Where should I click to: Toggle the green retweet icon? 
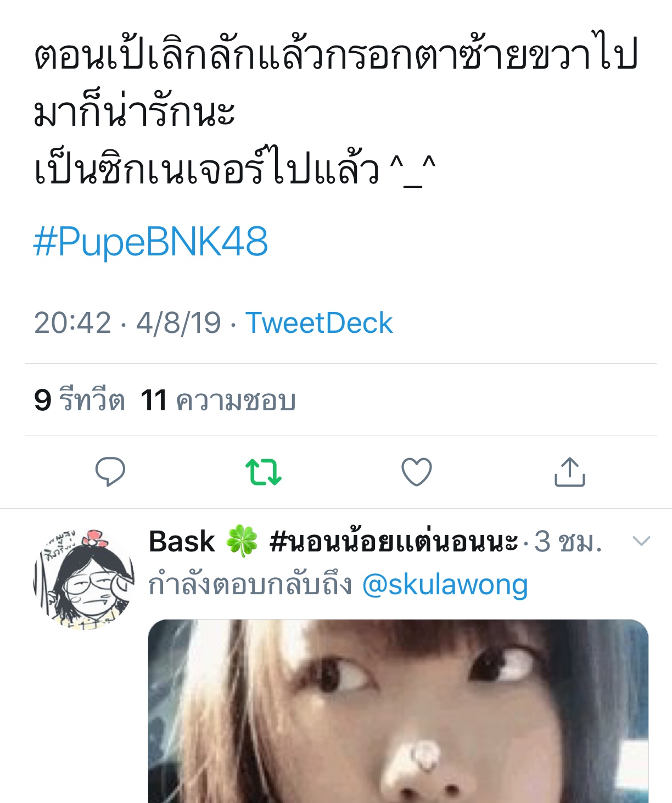point(264,472)
